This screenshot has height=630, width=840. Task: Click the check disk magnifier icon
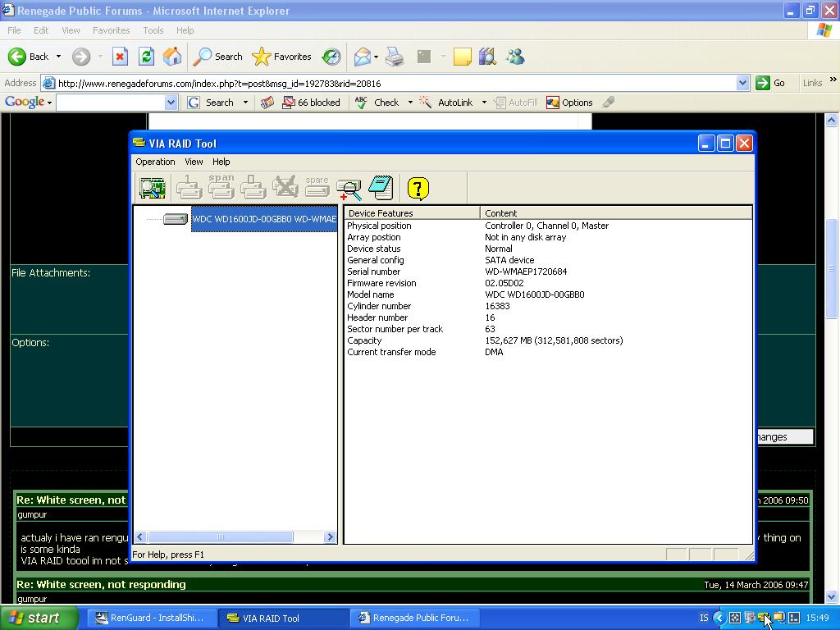pos(349,189)
